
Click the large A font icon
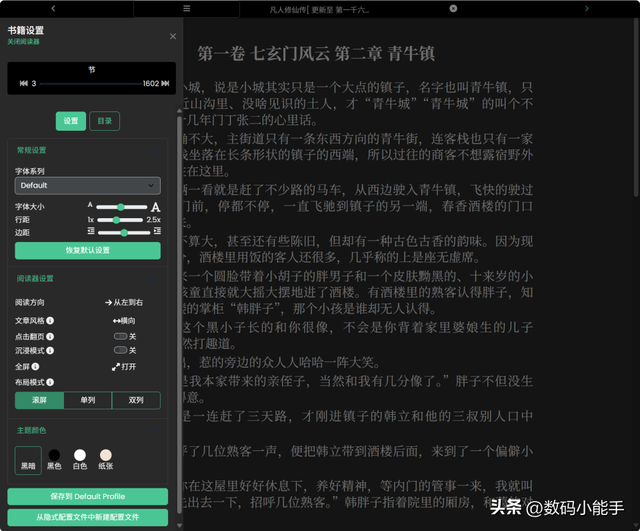pos(156,207)
